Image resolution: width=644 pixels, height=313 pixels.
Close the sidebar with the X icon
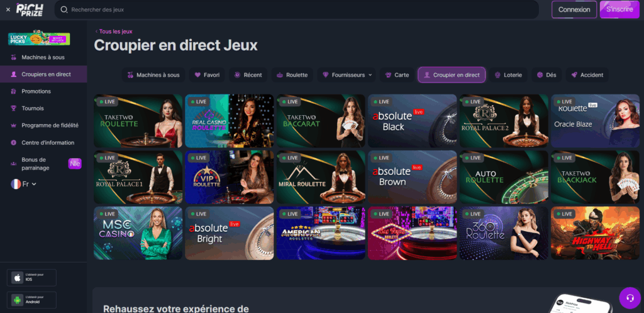[8, 9]
